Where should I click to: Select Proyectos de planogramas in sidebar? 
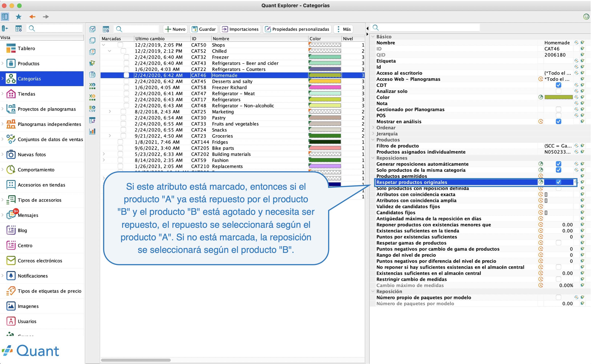[x=42, y=109]
